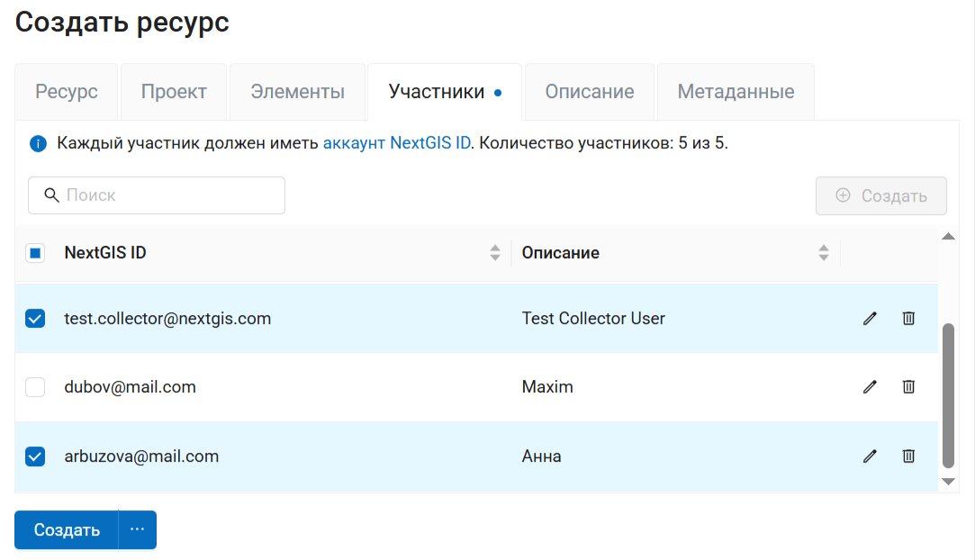Remove dubov@mail.com with the trash icon

(x=908, y=387)
